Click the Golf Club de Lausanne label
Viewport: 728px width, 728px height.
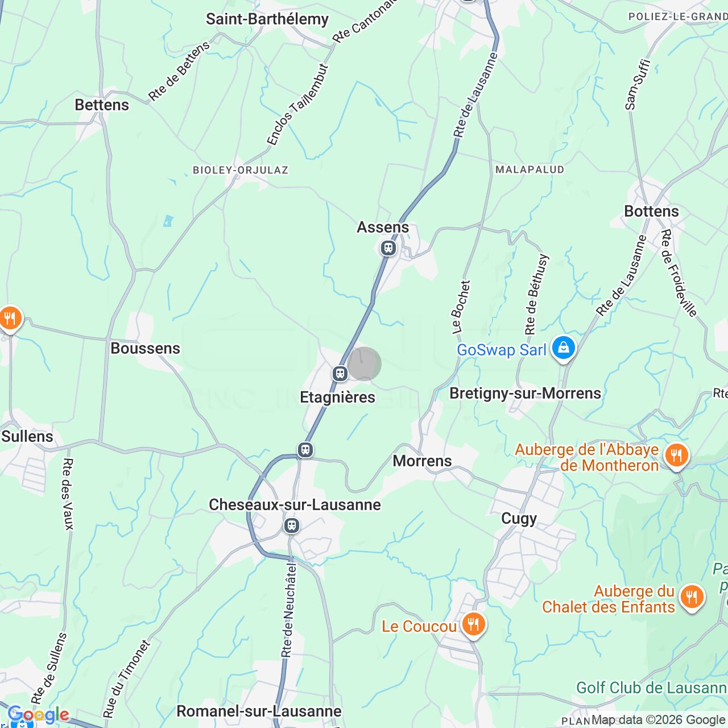652,688
